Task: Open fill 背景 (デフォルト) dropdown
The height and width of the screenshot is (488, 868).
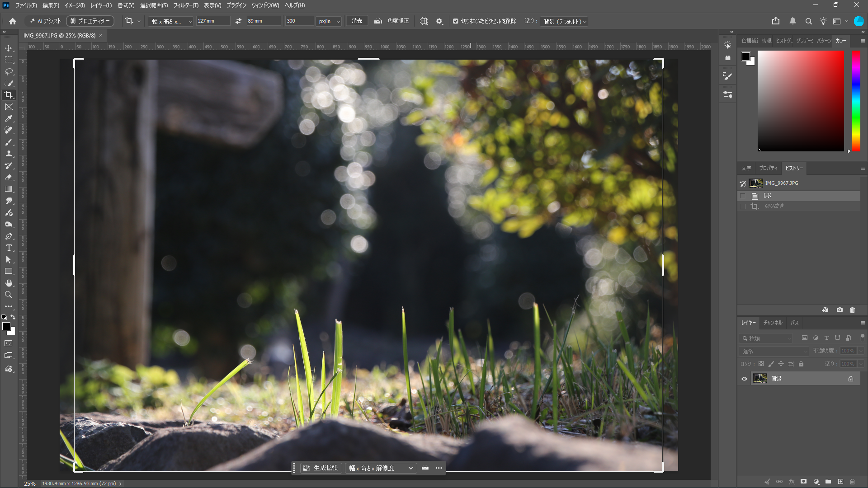Action: point(564,21)
